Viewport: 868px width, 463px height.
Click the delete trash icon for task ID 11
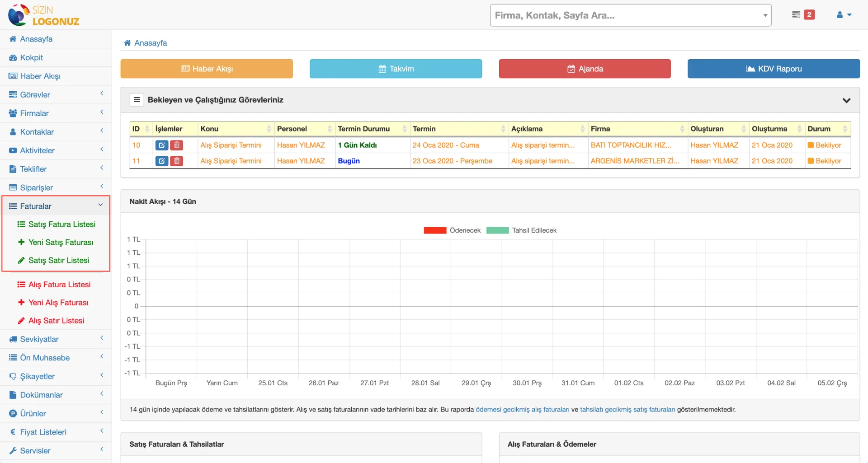click(x=177, y=161)
